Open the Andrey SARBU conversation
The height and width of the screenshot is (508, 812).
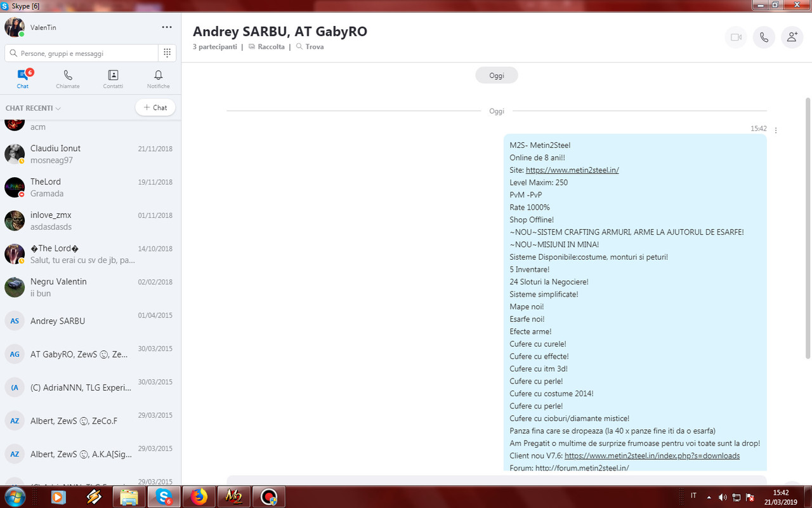tap(90, 321)
